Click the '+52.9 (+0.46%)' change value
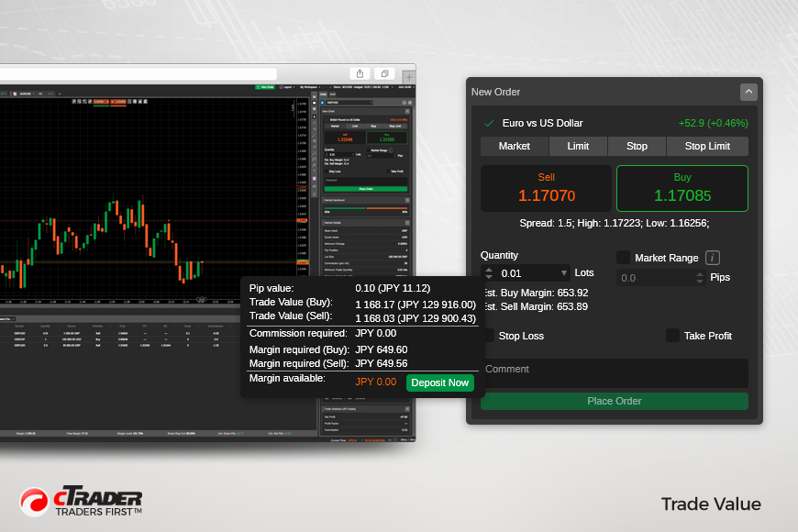Viewport: 798px width, 532px height. [x=713, y=123]
